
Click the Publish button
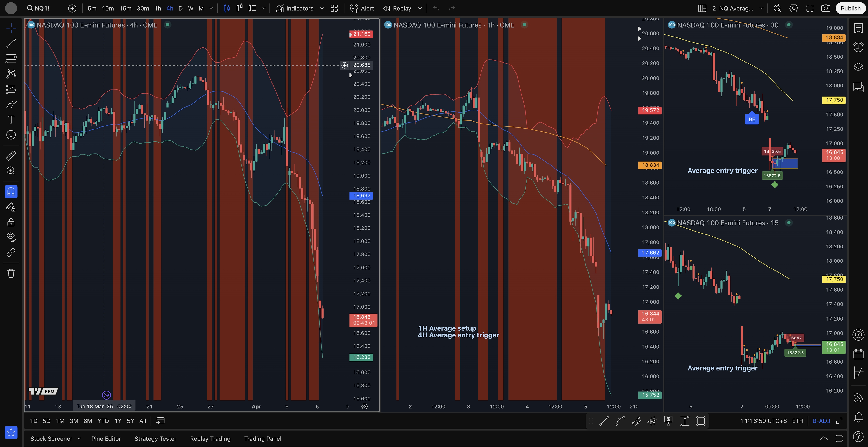[850, 8]
